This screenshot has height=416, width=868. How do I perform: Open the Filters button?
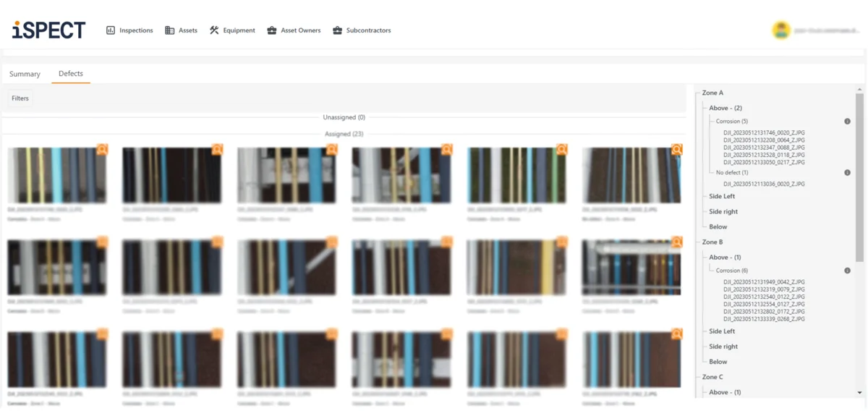[20, 98]
